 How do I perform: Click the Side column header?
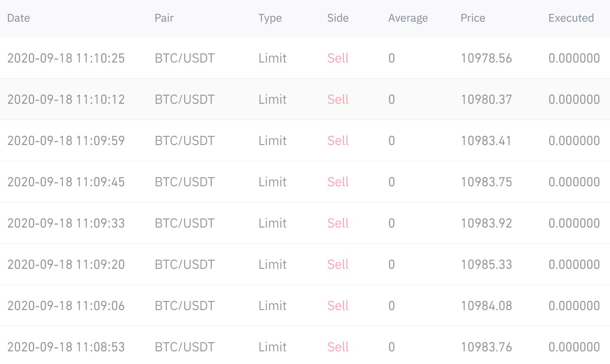338,18
